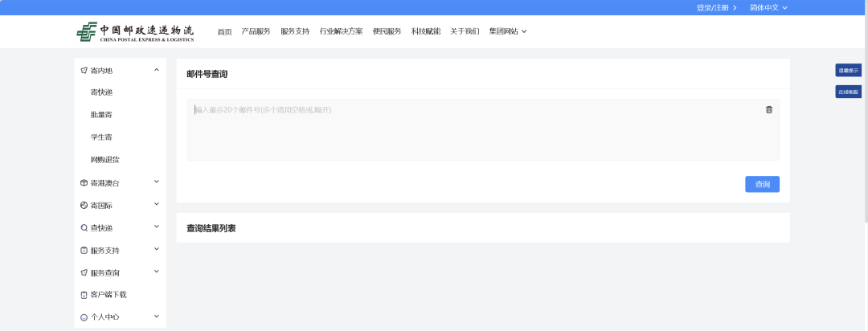Click the 在线客服 side button
Image resolution: width=868 pixels, height=331 pixels.
848,92
